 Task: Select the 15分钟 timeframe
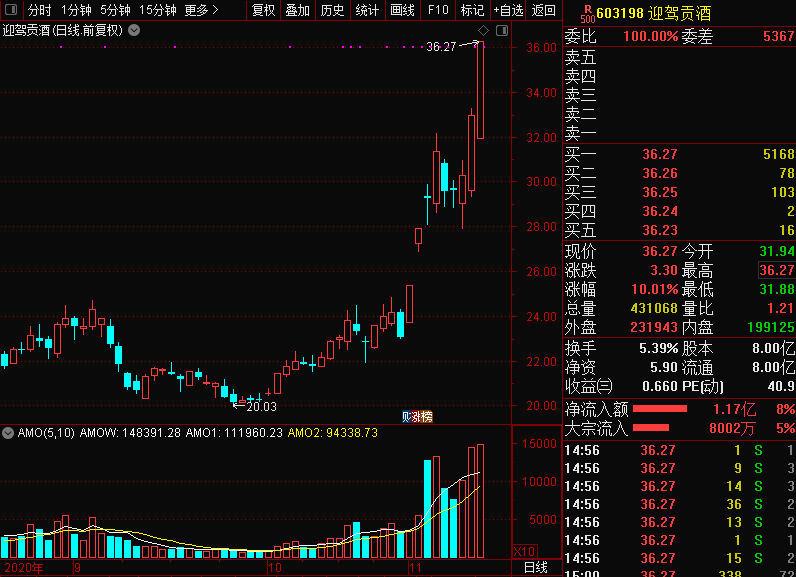pyautogui.click(x=157, y=10)
